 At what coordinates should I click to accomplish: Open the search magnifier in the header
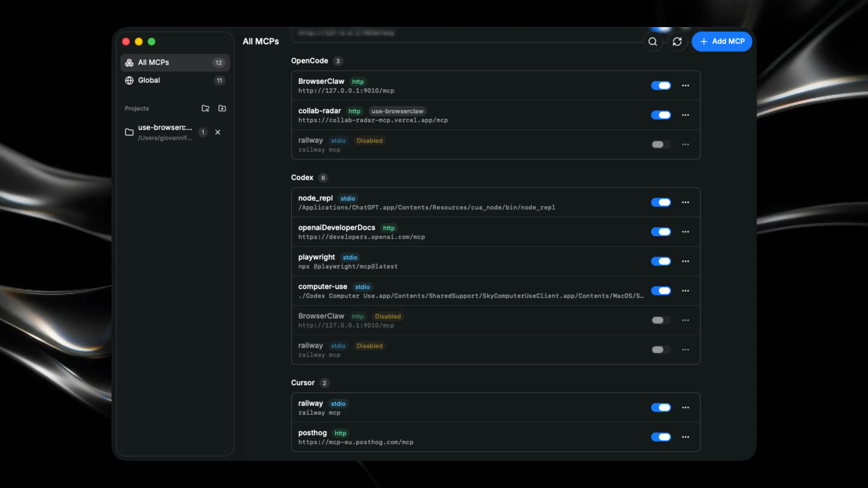653,41
